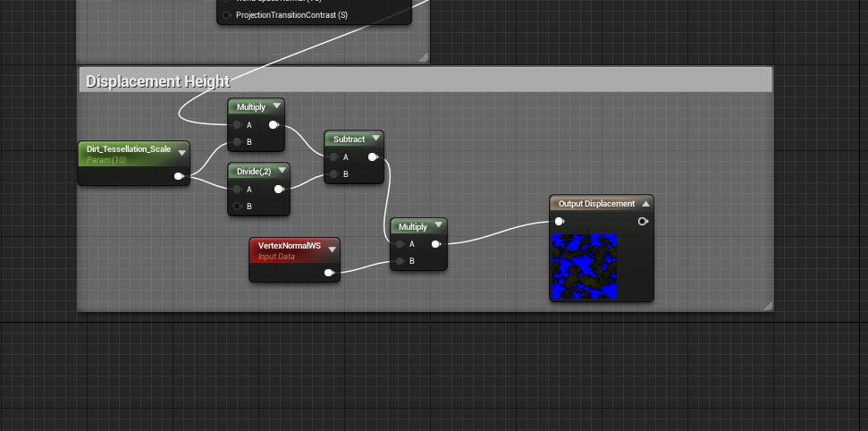Select the Displacement Height comment title
The height and width of the screenshot is (431, 868).
point(157,81)
